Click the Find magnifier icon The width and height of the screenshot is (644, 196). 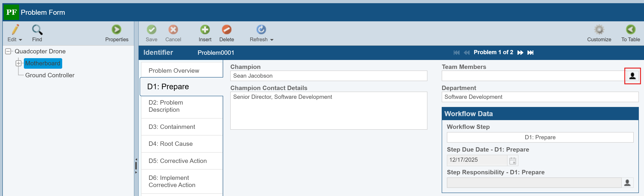click(37, 30)
